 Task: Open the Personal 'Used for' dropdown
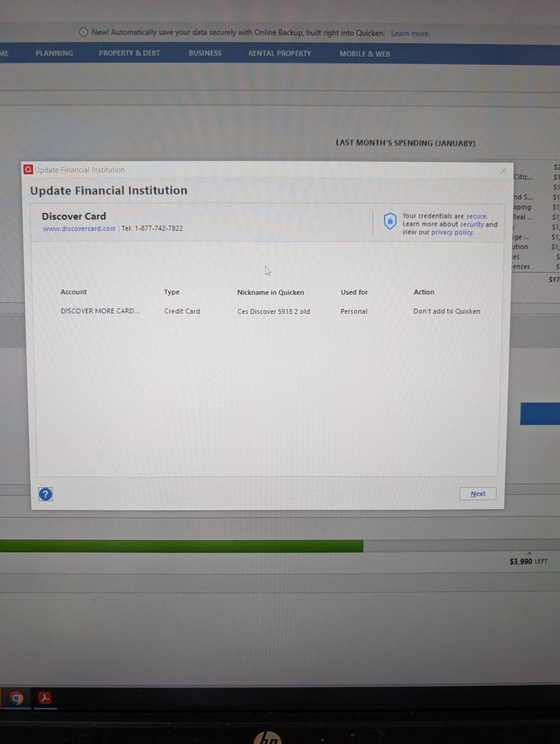(354, 311)
